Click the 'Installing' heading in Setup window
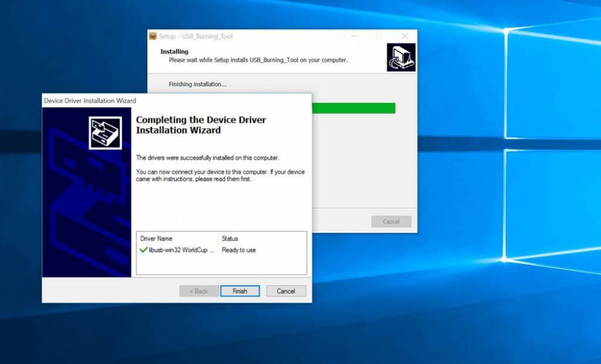Image resolution: width=601 pixels, height=364 pixels. 174,51
